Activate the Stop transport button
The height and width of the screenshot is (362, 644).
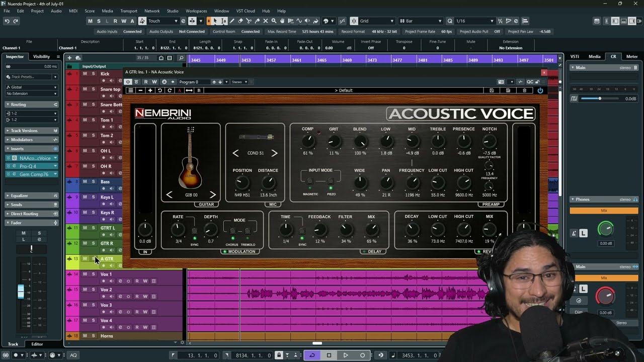pos(329,355)
